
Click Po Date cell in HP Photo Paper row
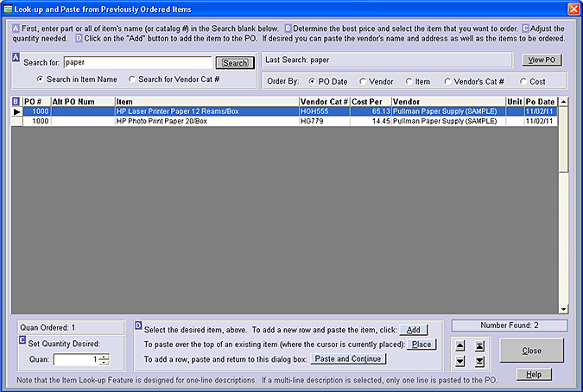[541, 121]
